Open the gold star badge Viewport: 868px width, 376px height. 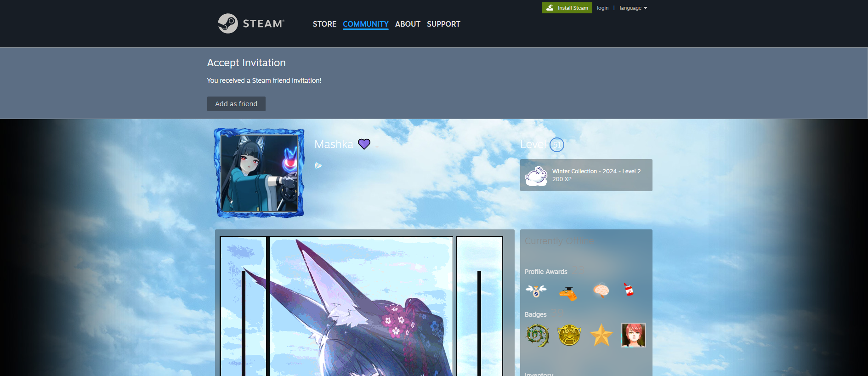pos(601,335)
